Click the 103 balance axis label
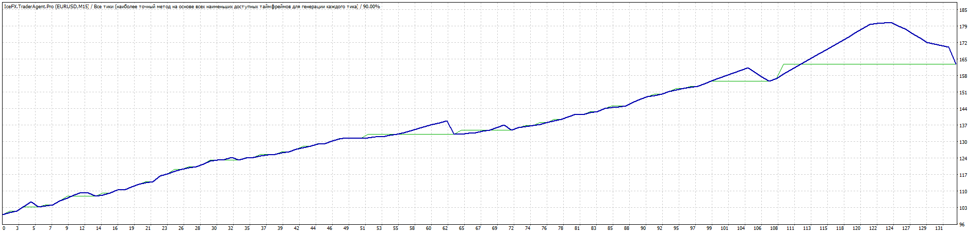Image resolution: width=980 pixels, height=233 pixels. pyautogui.click(x=963, y=208)
